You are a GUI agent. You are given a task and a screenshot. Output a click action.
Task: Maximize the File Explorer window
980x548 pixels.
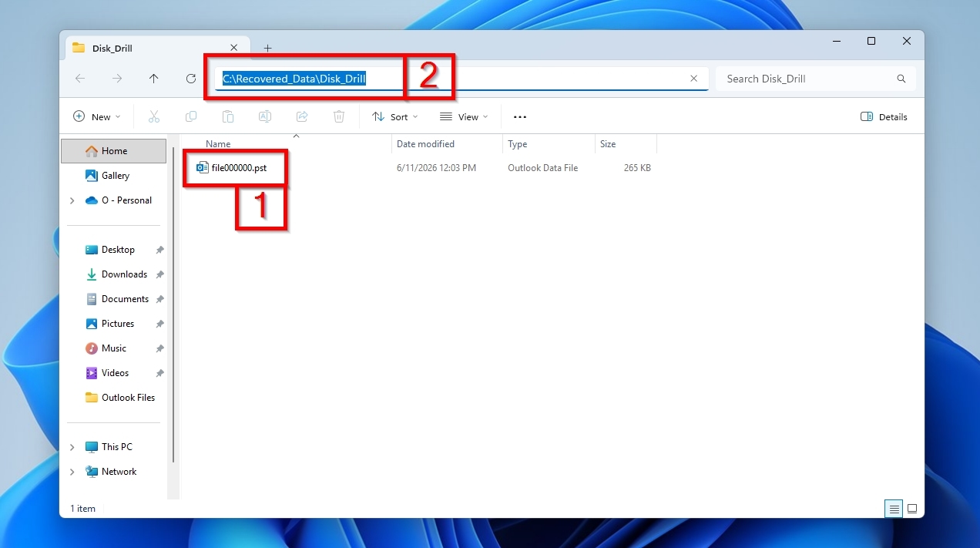(x=871, y=42)
